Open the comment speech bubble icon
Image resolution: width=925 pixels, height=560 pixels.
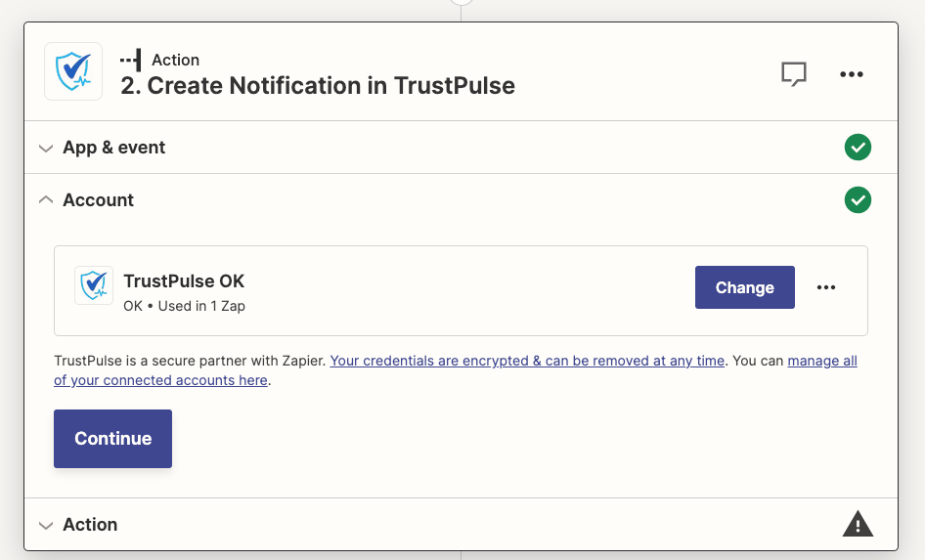(793, 74)
